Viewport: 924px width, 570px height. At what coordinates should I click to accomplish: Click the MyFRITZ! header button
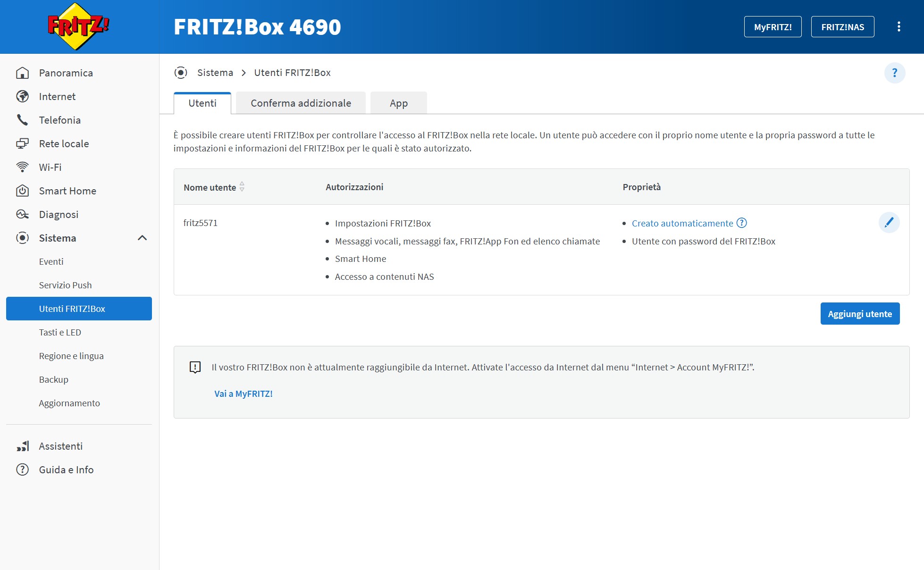(x=773, y=27)
